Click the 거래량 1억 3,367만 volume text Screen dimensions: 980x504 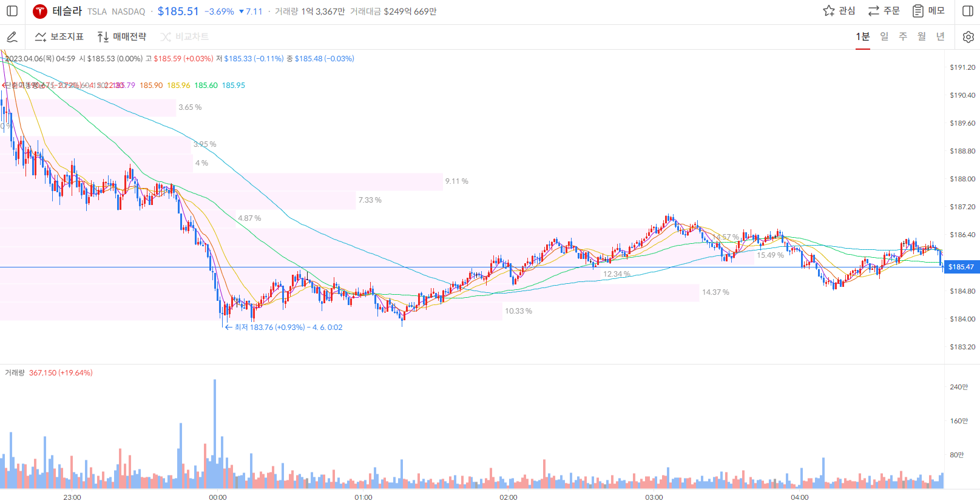[310, 12]
